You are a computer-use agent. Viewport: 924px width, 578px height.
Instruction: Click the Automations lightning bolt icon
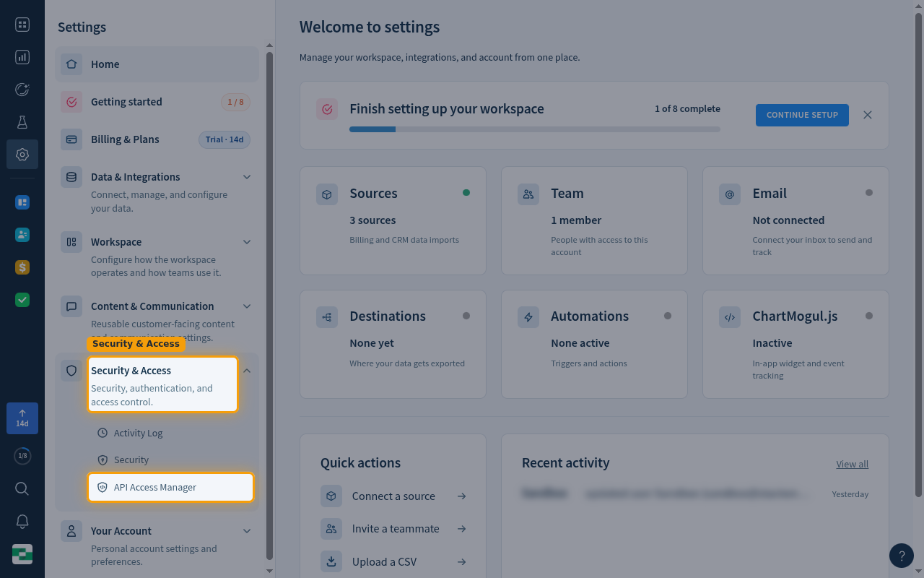(x=528, y=317)
